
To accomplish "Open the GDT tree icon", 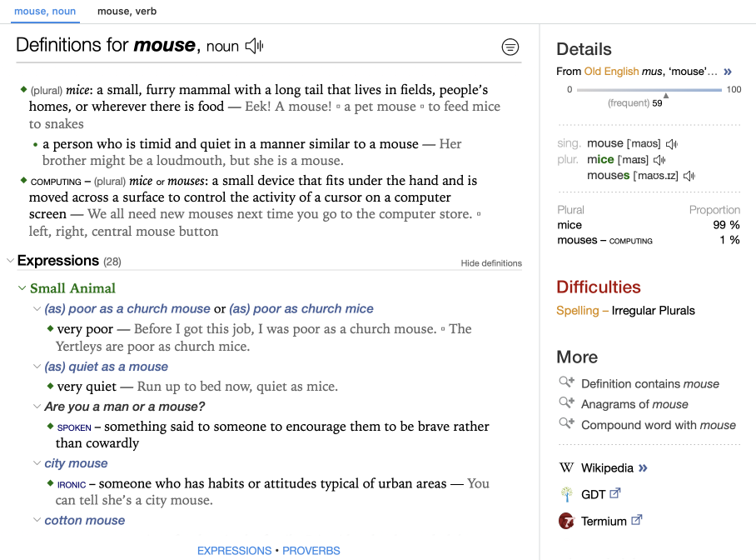I will tap(566, 494).
